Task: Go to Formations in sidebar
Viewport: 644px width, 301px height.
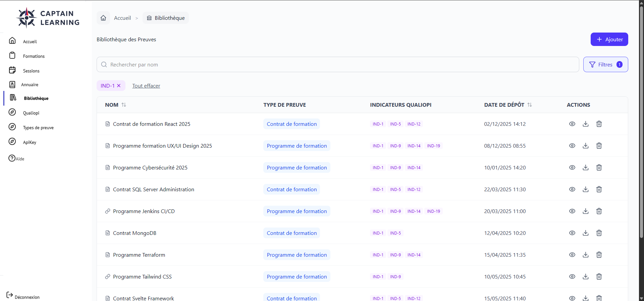Action: (34, 56)
